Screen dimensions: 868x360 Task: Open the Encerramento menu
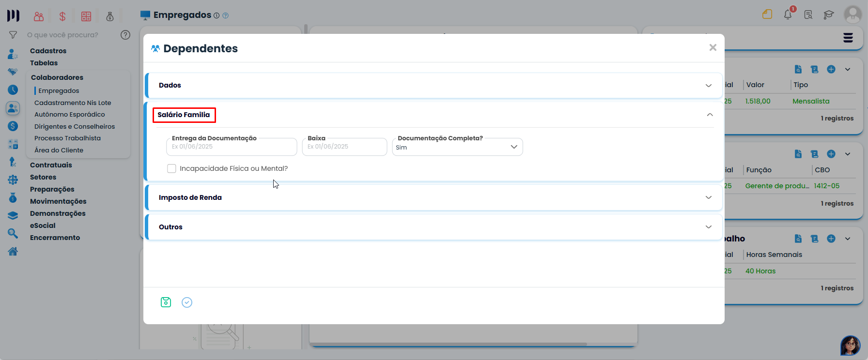(55, 238)
